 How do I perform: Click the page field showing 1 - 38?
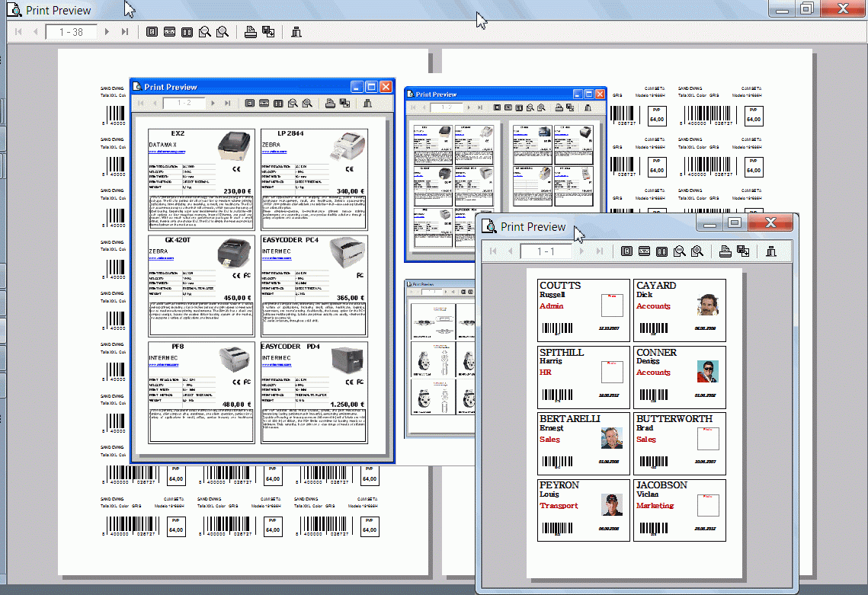pos(71,32)
